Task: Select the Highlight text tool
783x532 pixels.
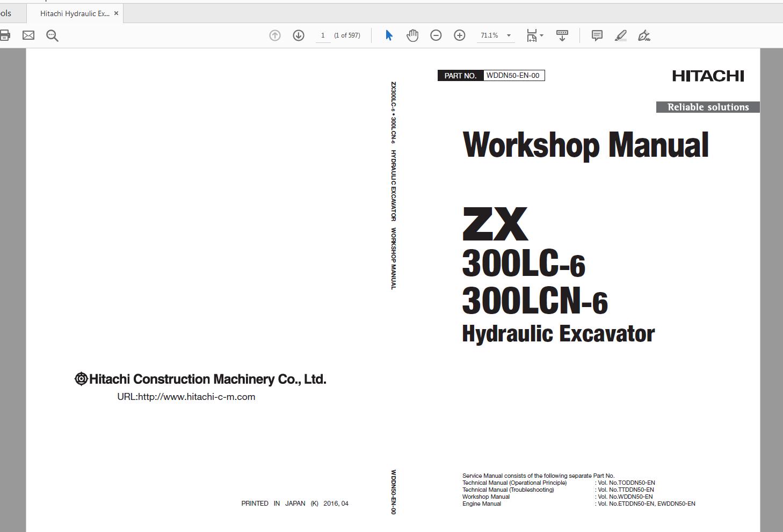Action: (620, 35)
